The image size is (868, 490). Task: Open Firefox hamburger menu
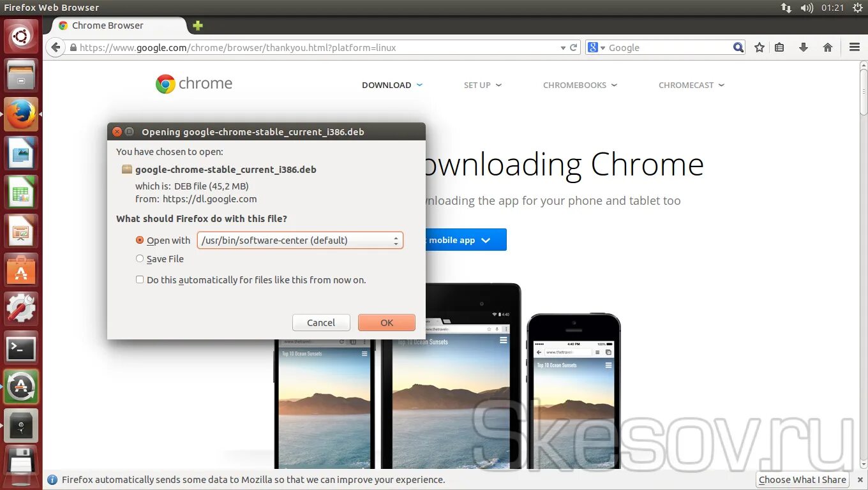click(x=855, y=47)
